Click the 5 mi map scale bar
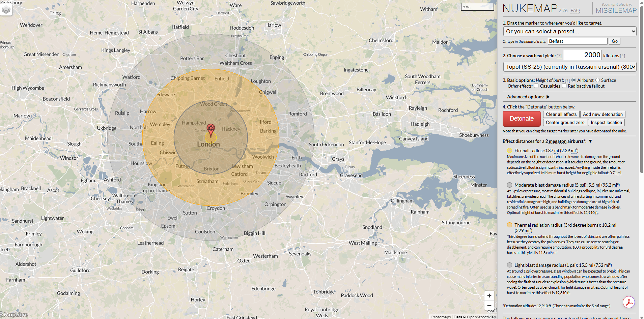Image resolution: width=644 pixels, height=319 pixels. click(477, 7)
